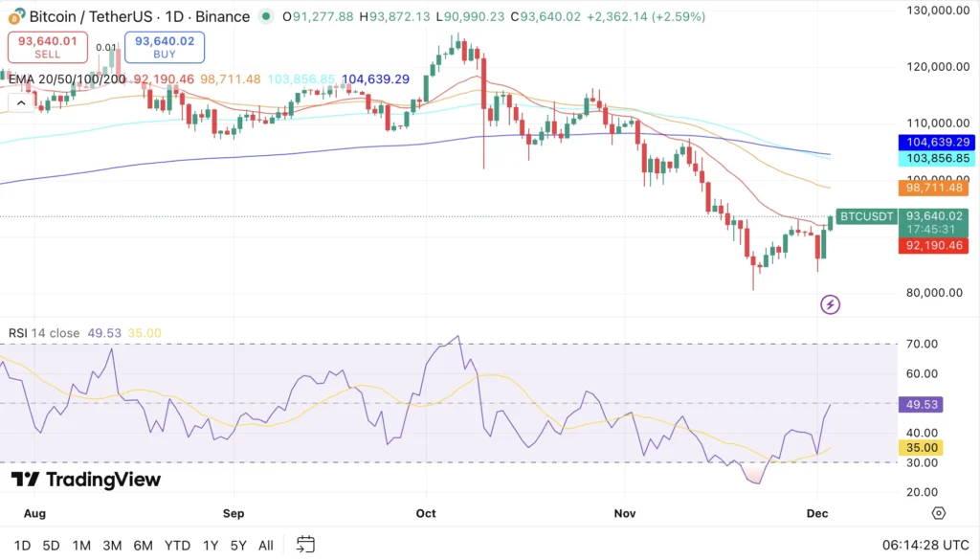Click the 103,856.85 cyan EMA price label

point(936,159)
